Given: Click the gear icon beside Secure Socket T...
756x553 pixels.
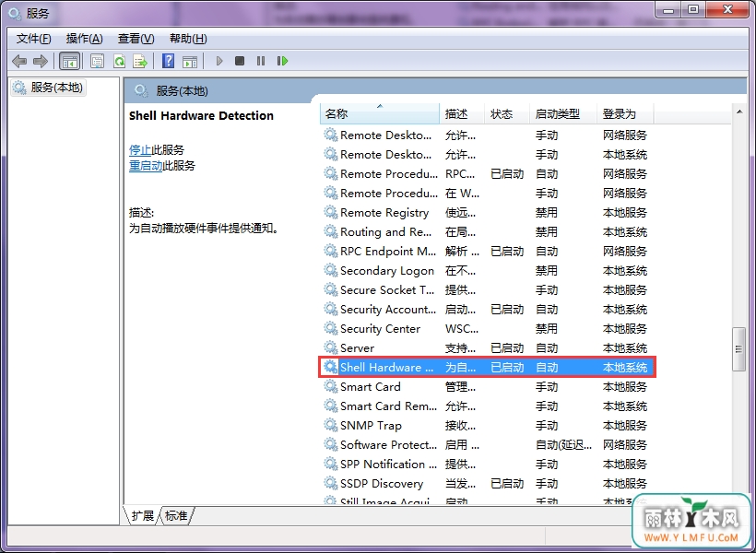Looking at the screenshot, I should (x=330, y=289).
